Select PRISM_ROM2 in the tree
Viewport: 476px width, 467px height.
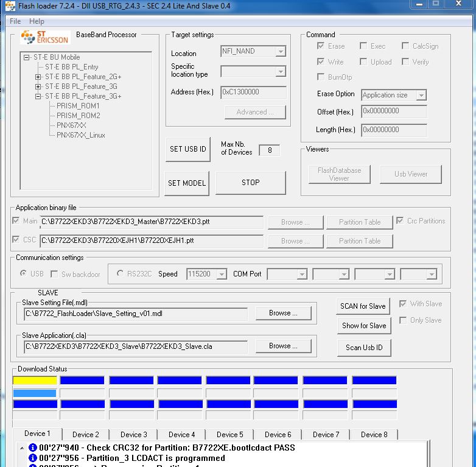pyautogui.click(x=79, y=116)
